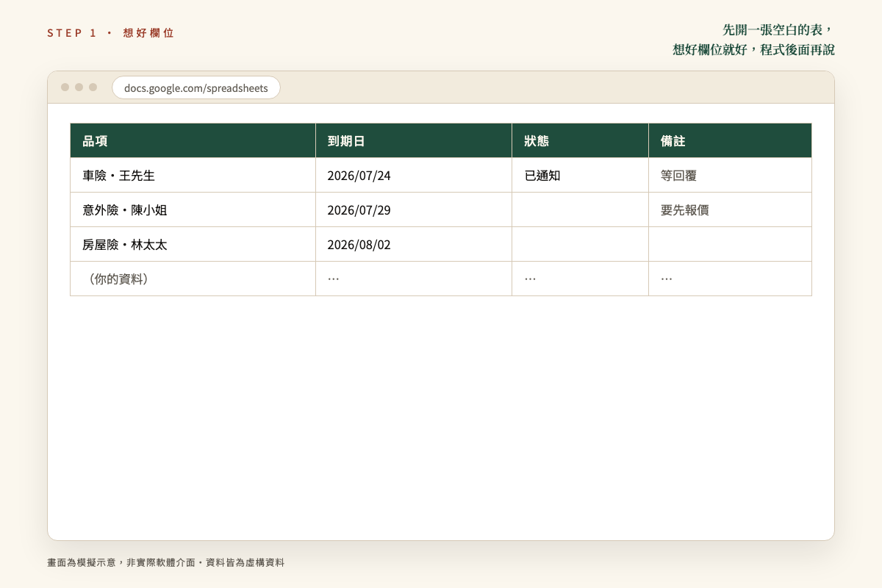Click the 等回覆 note cell
This screenshot has height=588, width=882.
730,175
